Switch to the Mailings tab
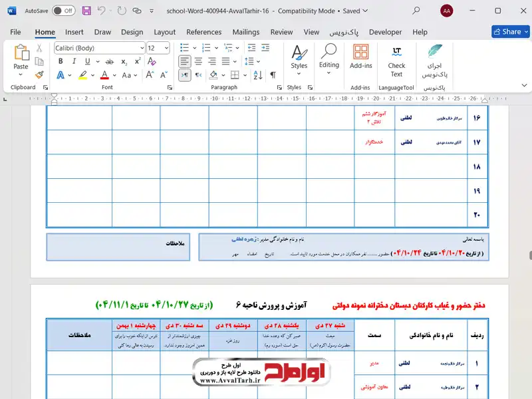The width and height of the screenshot is (532, 399). click(246, 32)
